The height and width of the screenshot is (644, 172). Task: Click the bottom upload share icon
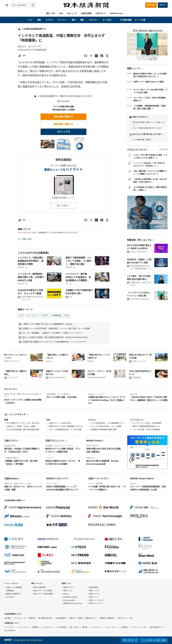(107, 220)
